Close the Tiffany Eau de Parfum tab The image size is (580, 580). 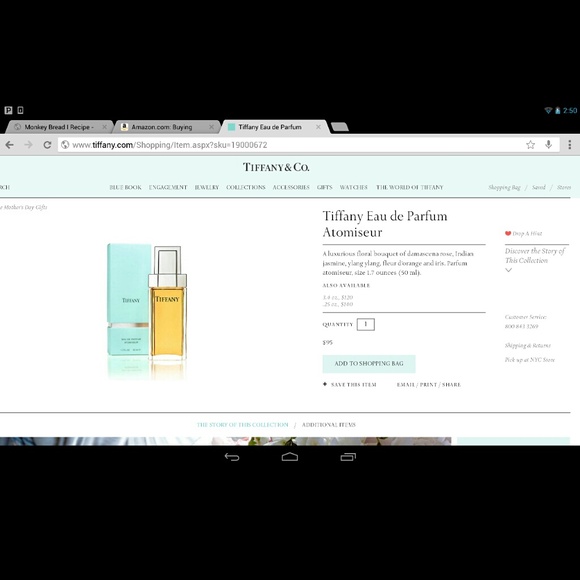pyautogui.click(x=318, y=127)
